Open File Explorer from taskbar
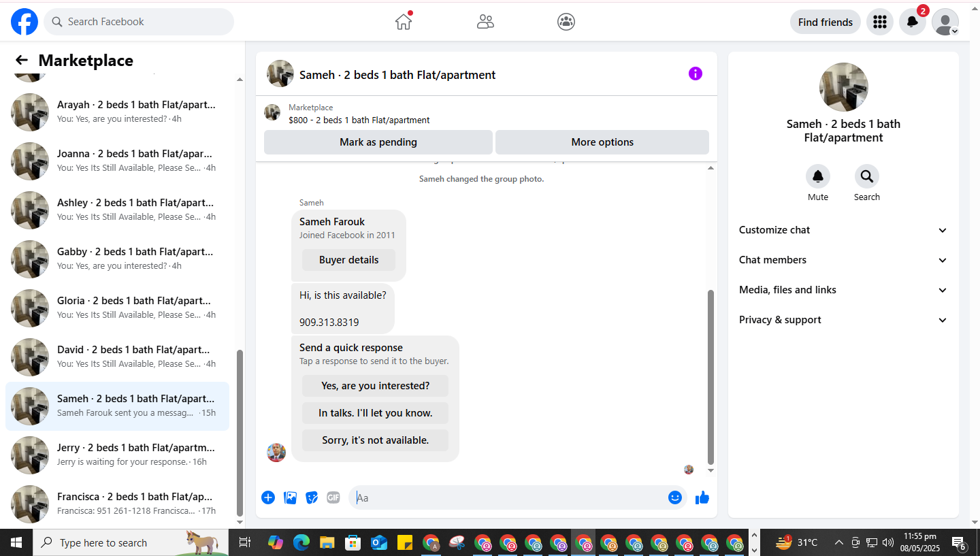 point(327,542)
